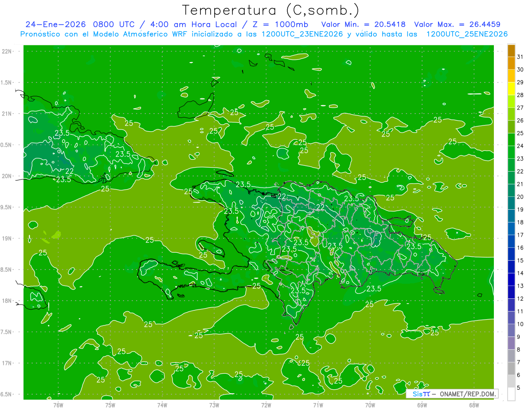The height and width of the screenshot is (411, 532).
Task: Click the violet legend swatch between 8 and 9
Action: point(511,343)
